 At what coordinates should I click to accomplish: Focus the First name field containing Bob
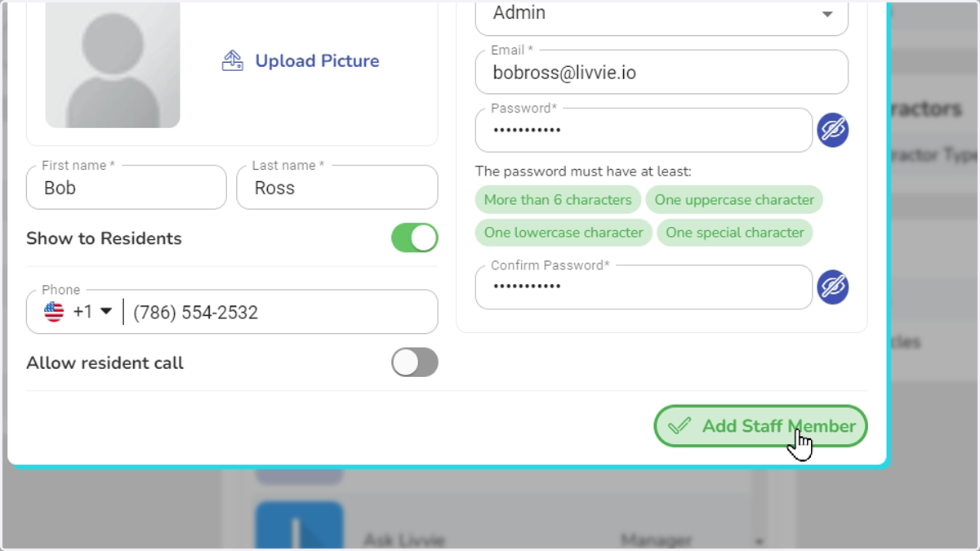click(x=127, y=188)
